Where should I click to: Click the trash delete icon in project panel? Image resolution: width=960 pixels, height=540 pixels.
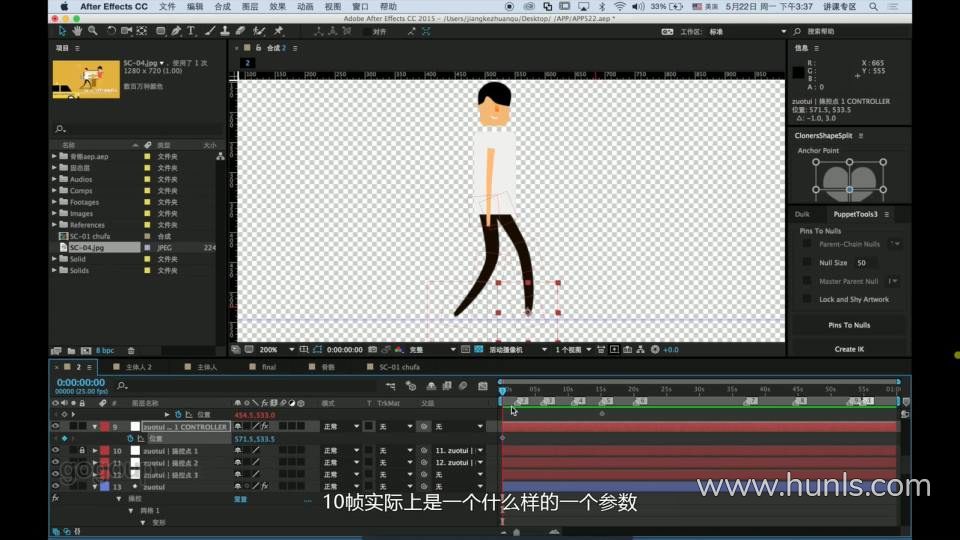click(131, 351)
